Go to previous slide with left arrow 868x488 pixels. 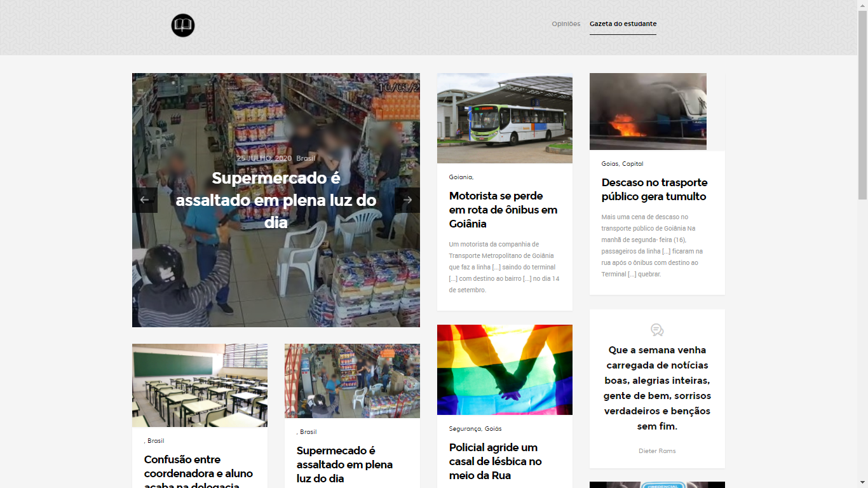[x=145, y=200]
